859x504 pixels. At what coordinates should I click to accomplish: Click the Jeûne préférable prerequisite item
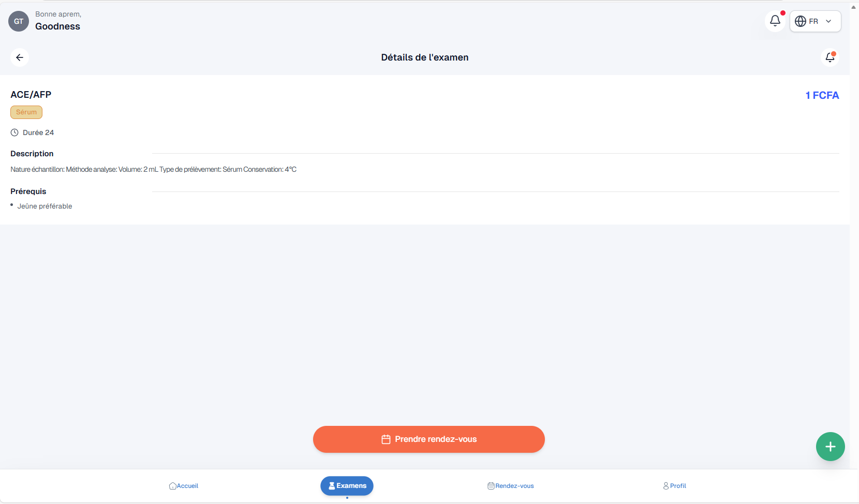click(x=45, y=206)
